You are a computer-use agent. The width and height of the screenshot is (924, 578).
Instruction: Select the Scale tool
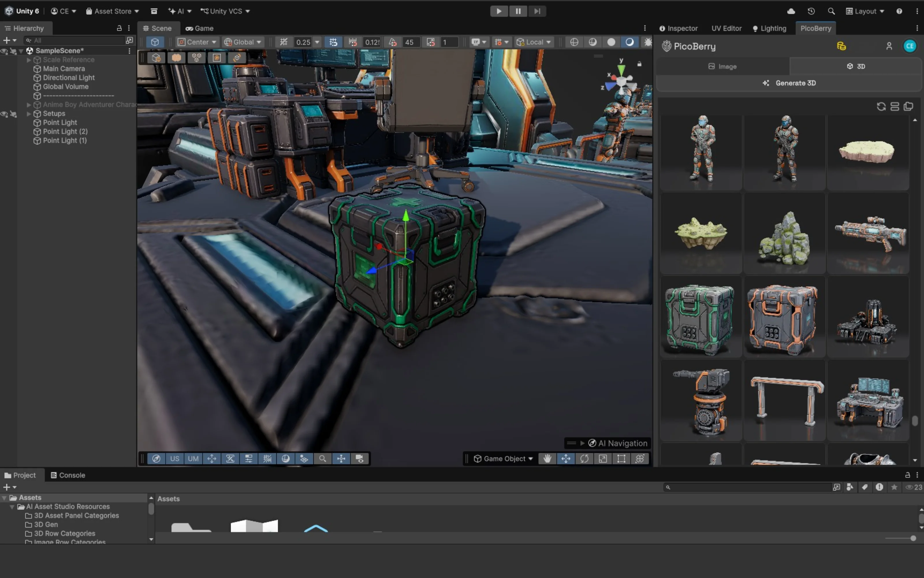pyautogui.click(x=603, y=458)
